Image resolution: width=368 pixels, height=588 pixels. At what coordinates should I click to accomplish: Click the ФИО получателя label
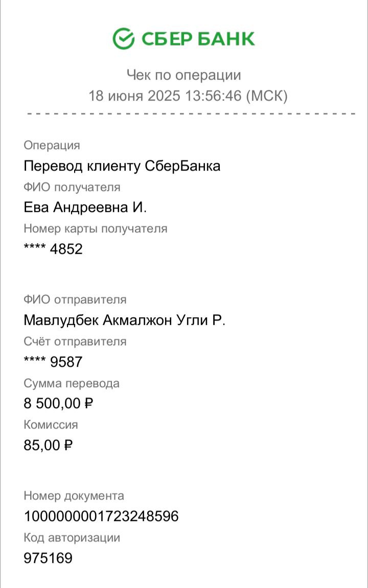[72, 187]
